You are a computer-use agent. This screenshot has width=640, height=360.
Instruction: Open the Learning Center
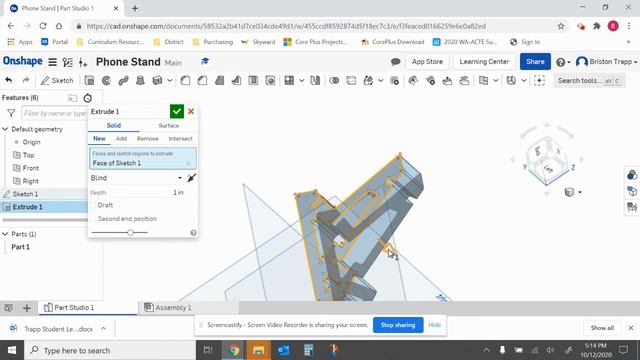[484, 62]
